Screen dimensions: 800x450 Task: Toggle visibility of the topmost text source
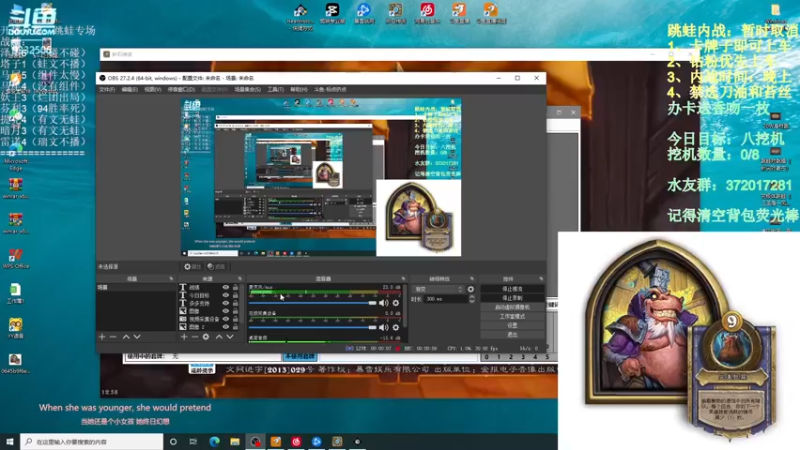click(225, 288)
